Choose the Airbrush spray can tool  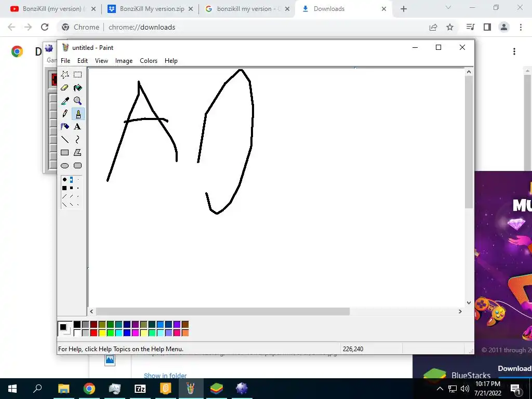65,127
